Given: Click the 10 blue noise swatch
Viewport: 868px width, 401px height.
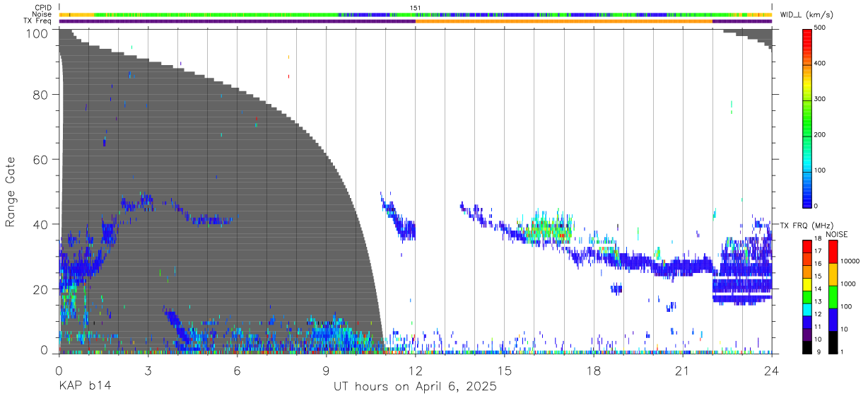Looking at the screenshot, I should tap(833, 319).
